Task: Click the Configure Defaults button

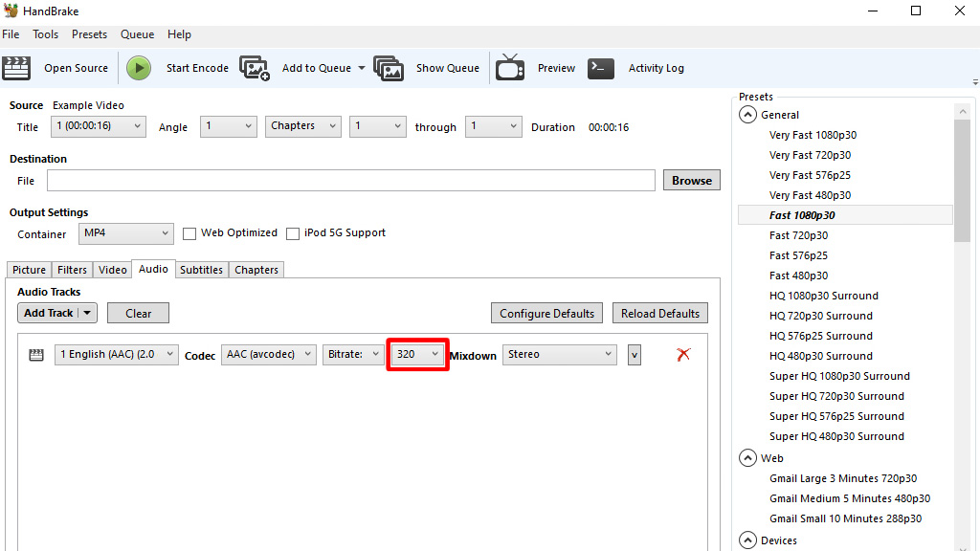Action: pos(546,313)
